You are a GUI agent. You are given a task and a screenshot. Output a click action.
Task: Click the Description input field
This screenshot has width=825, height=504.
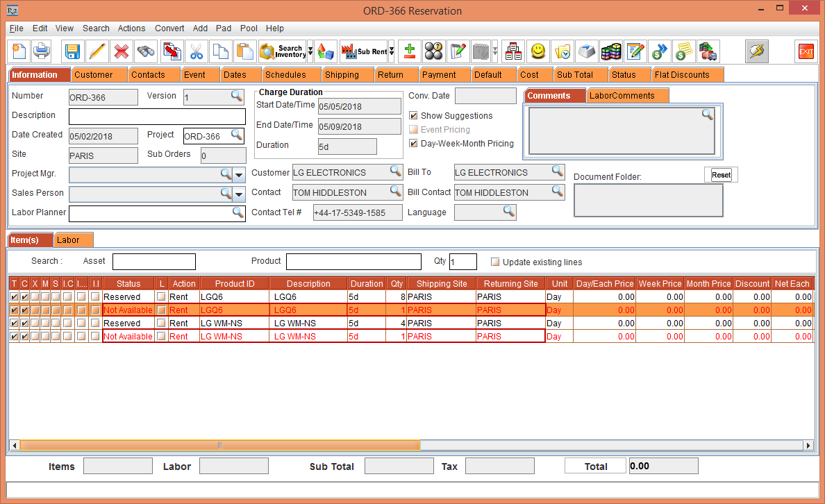[x=157, y=116]
